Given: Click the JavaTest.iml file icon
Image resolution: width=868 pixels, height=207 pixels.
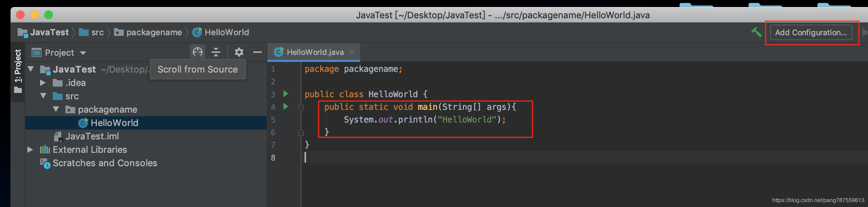Looking at the screenshot, I should pyautogui.click(x=58, y=137).
